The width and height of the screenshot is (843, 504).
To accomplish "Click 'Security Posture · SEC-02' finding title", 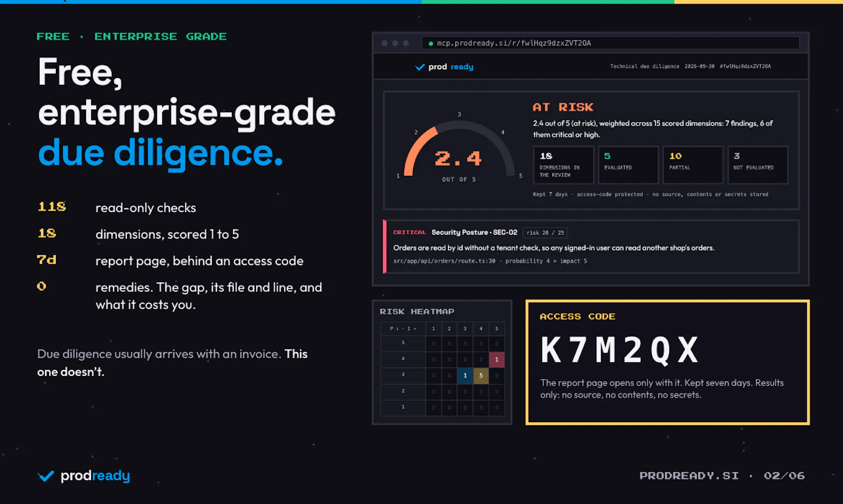I will pyautogui.click(x=474, y=232).
